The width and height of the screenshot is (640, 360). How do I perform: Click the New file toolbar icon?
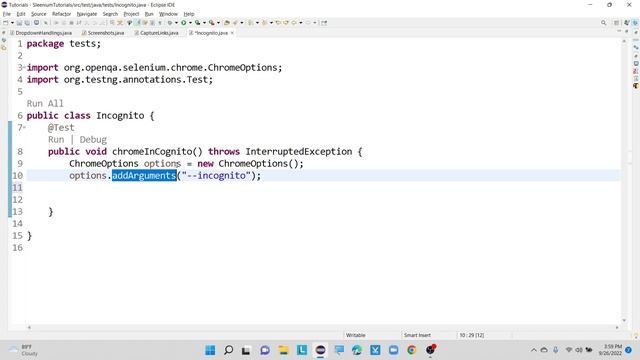click(x=5, y=23)
